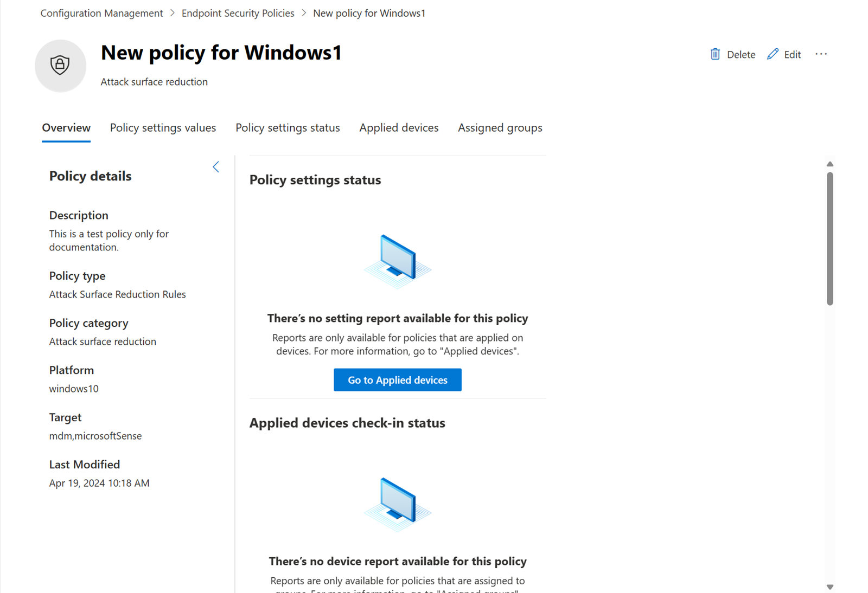Click 'This is a test policy' description text

(x=109, y=240)
